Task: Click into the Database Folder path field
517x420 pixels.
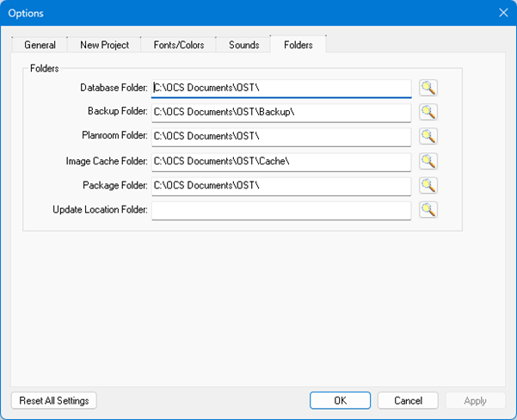Action: 281,88
